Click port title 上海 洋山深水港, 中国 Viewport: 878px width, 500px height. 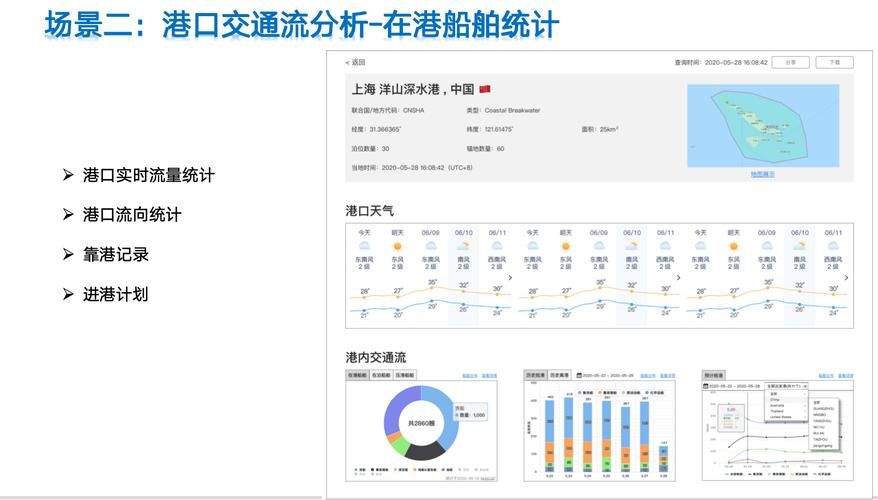pos(413,89)
